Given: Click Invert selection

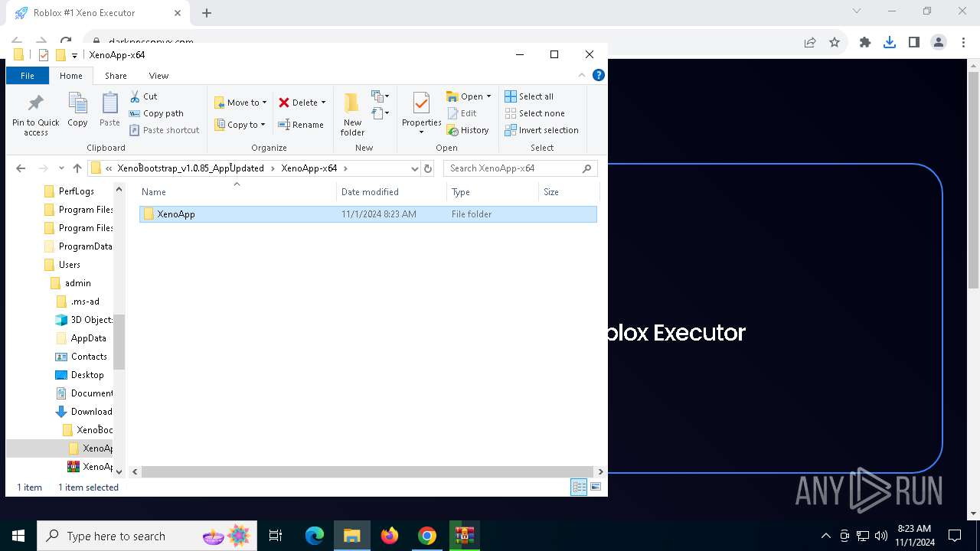Looking at the screenshot, I should (541, 130).
